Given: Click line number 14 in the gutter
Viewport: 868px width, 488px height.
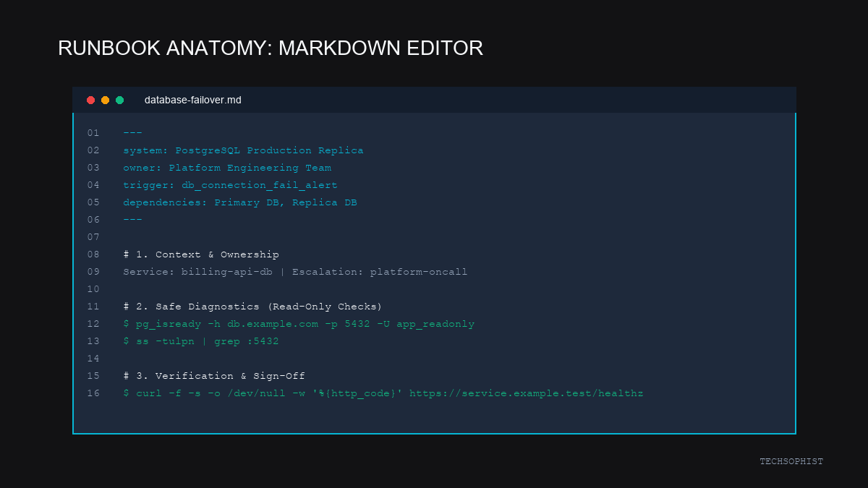Looking at the screenshot, I should (93, 359).
